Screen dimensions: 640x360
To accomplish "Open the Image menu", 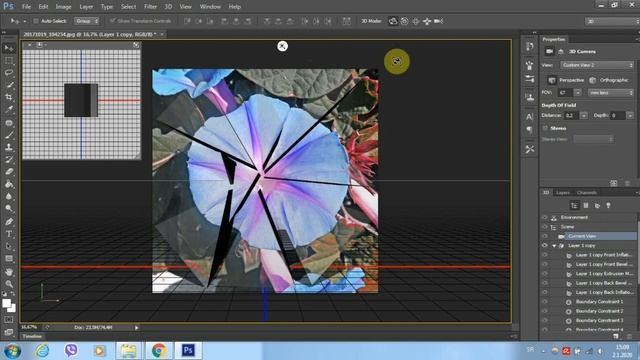I will pyautogui.click(x=63, y=7).
